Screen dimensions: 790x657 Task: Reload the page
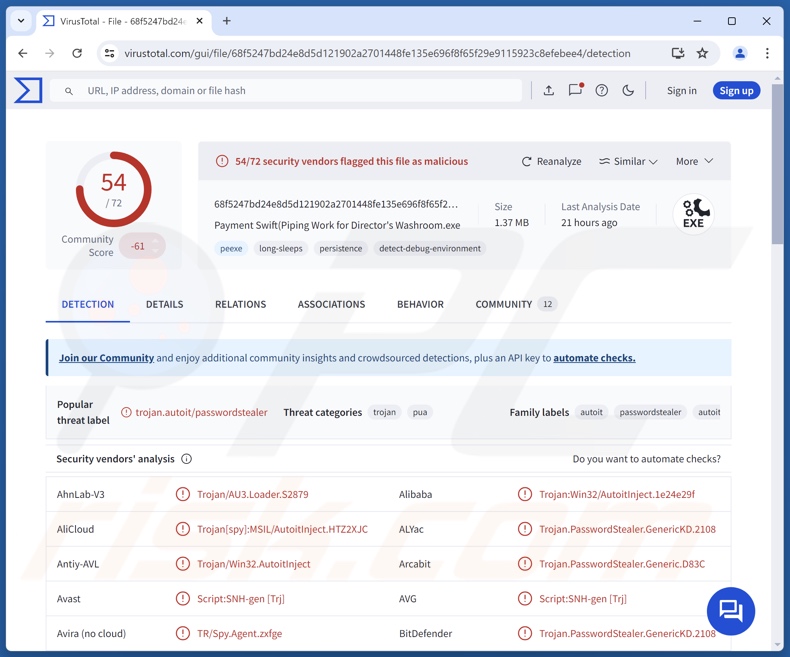click(77, 53)
